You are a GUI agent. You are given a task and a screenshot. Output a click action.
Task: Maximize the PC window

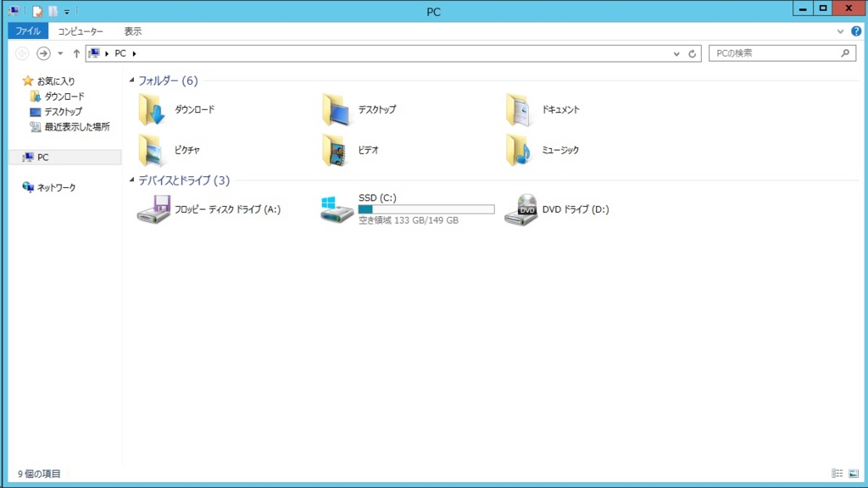click(x=822, y=8)
